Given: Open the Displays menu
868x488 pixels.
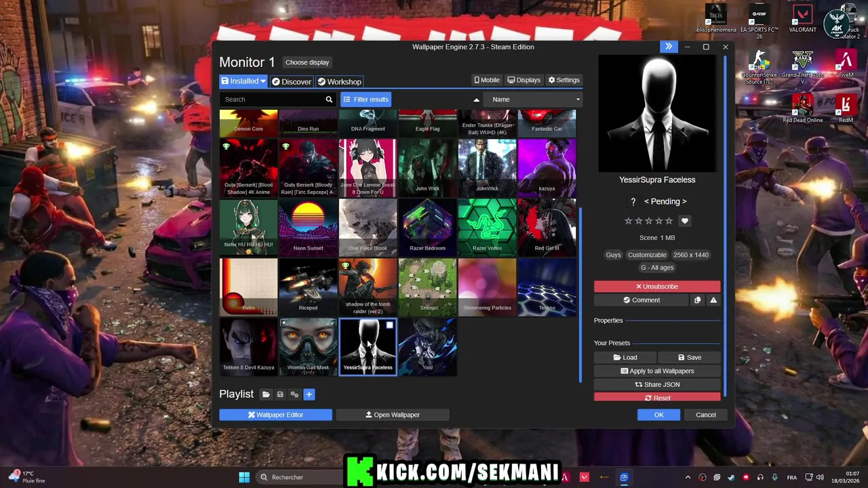Looking at the screenshot, I should (x=524, y=80).
